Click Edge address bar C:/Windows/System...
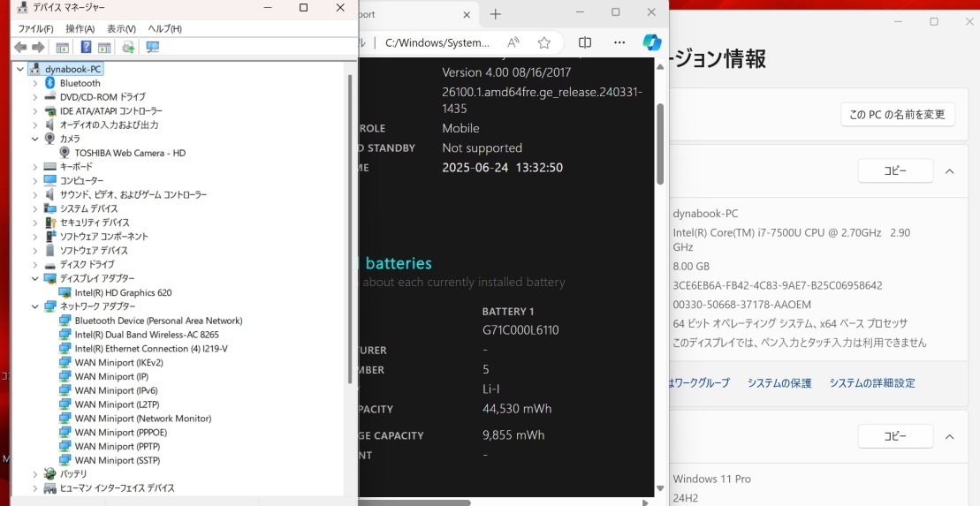Viewport: 980px width, 506px height. pyautogui.click(x=437, y=42)
